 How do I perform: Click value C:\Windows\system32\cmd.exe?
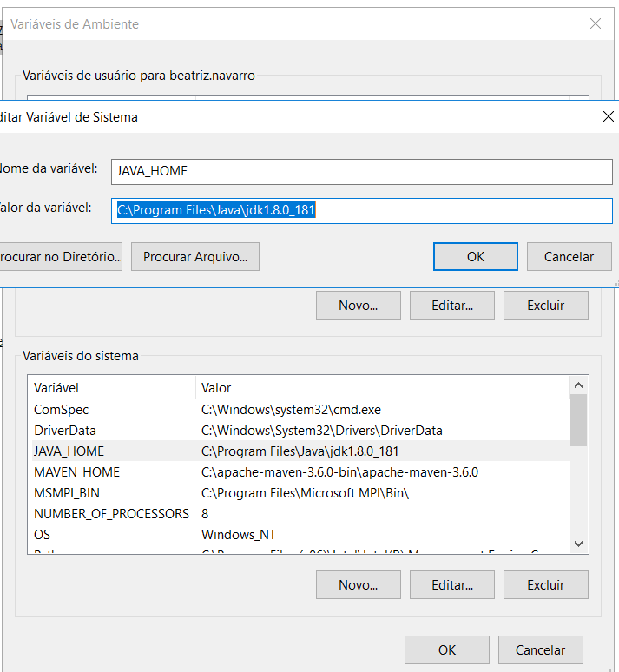click(291, 410)
